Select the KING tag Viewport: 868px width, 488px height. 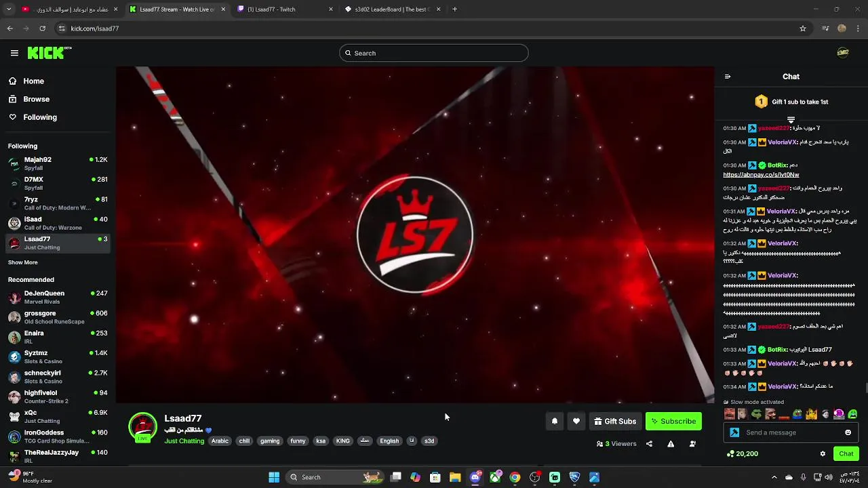[343, 441]
